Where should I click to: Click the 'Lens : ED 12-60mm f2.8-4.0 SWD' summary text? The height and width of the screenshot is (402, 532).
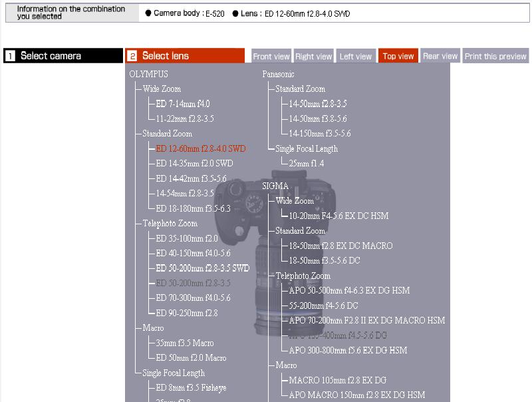point(291,13)
